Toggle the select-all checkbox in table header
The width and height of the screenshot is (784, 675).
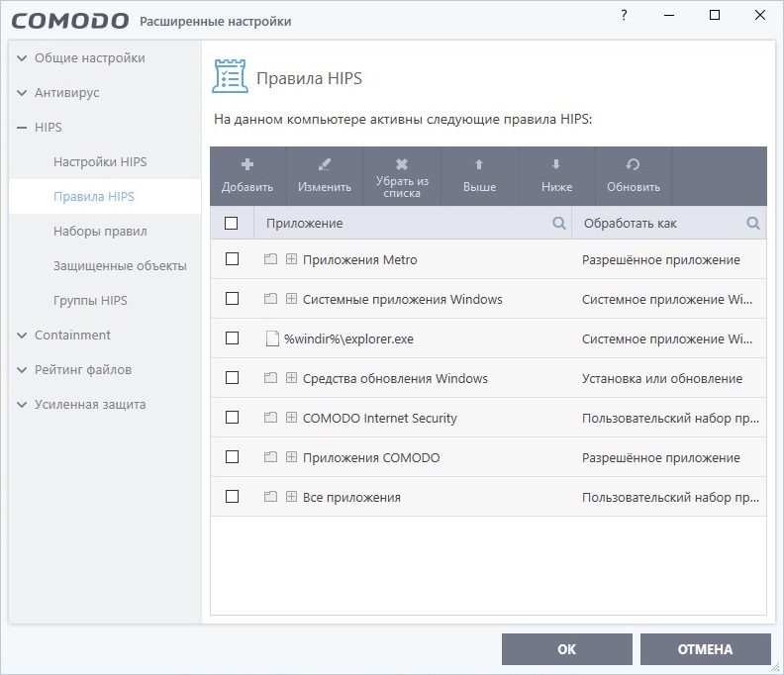point(232,224)
